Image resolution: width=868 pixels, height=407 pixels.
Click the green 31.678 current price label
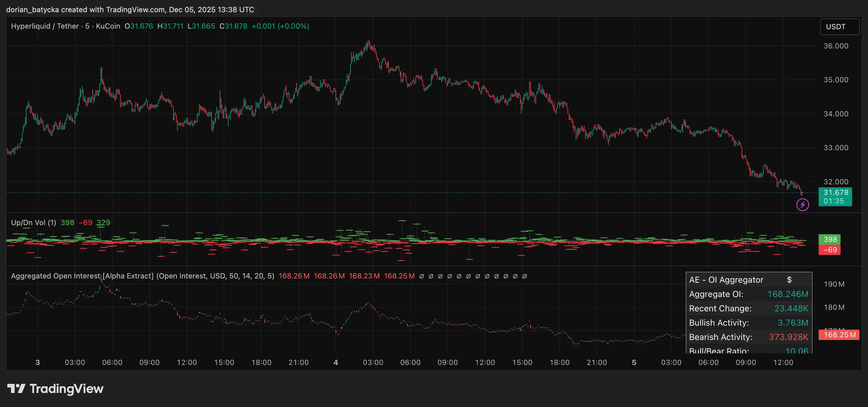click(x=835, y=193)
